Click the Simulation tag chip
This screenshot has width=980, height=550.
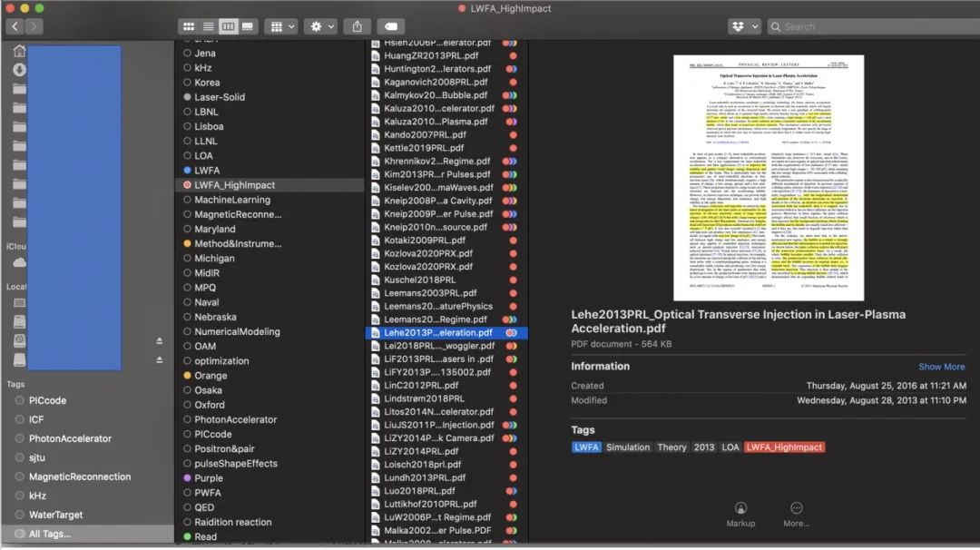(628, 447)
